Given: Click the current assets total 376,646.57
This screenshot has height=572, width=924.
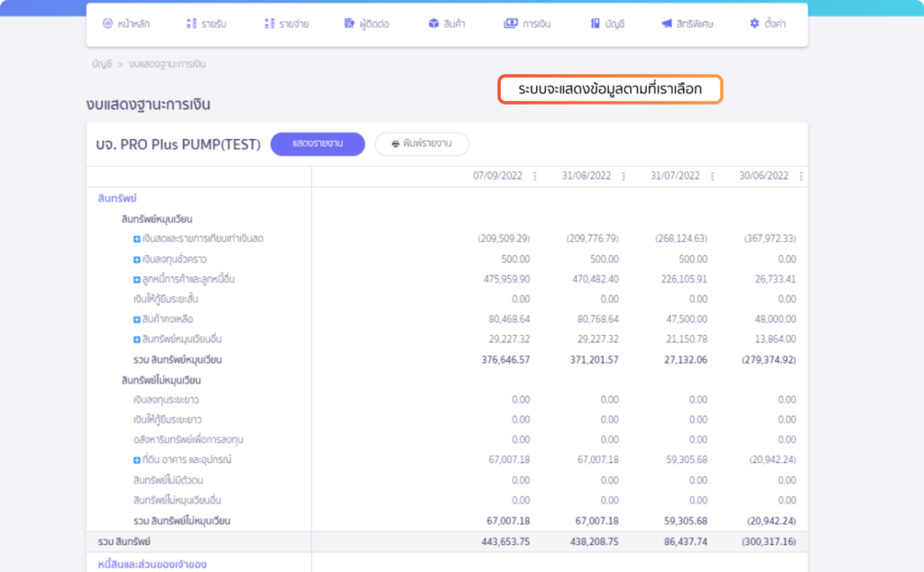Looking at the screenshot, I should click(505, 360).
